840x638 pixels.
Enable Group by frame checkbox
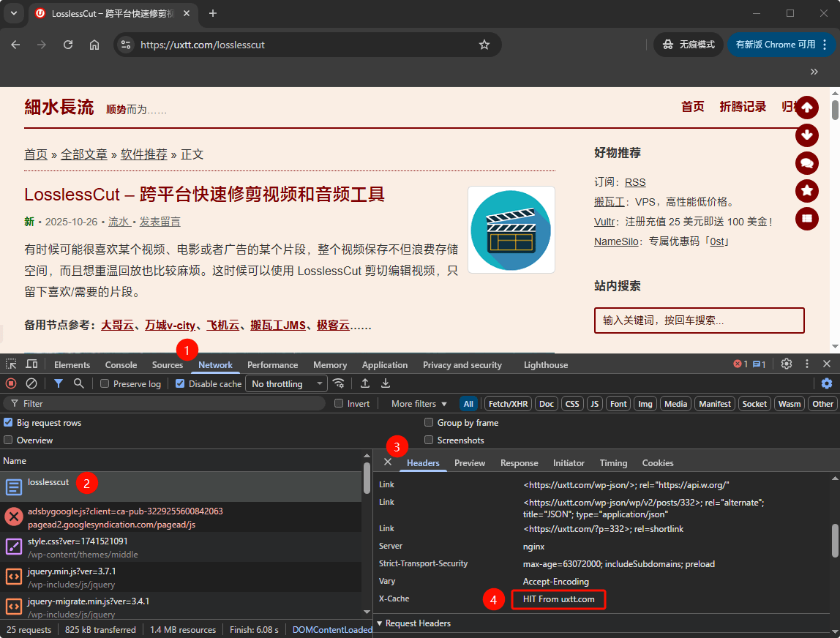click(x=430, y=423)
